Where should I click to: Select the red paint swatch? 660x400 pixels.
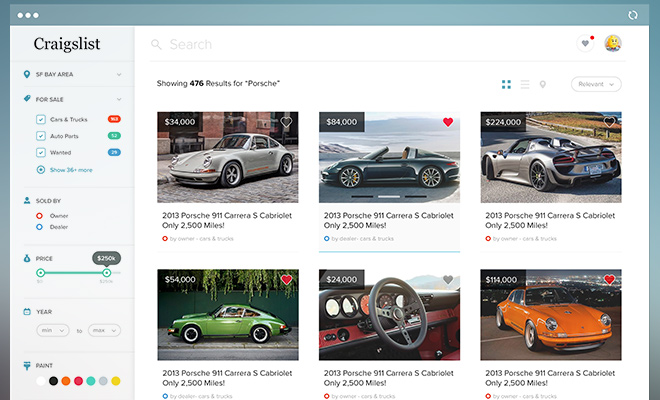78,381
